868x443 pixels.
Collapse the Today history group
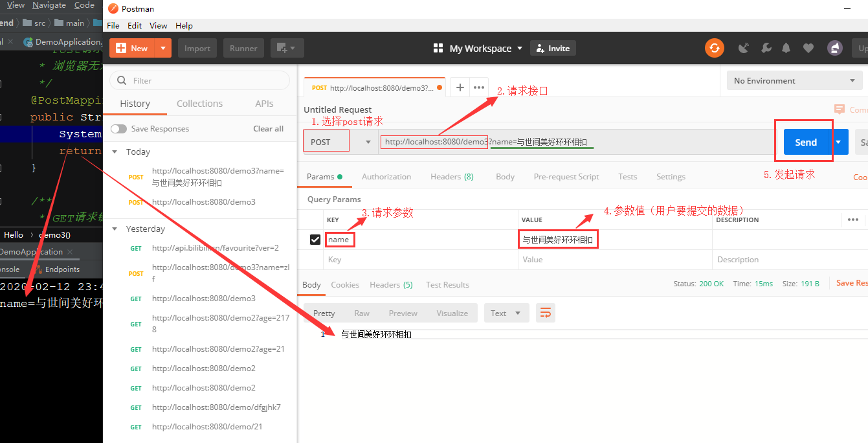point(115,152)
